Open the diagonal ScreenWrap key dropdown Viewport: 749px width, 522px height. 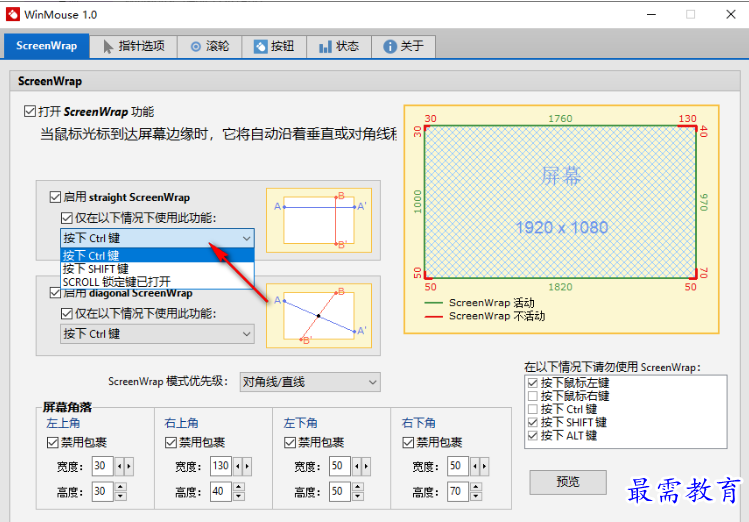157,334
